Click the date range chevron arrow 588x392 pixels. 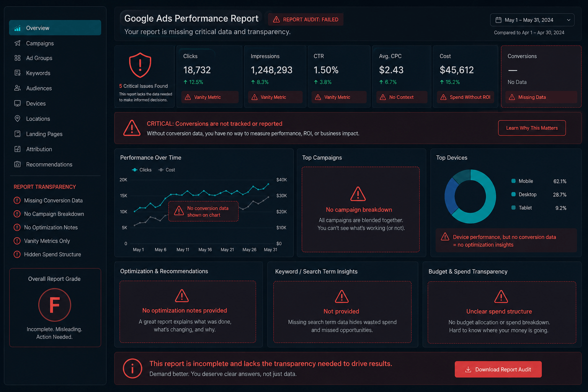(x=568, y=20)
